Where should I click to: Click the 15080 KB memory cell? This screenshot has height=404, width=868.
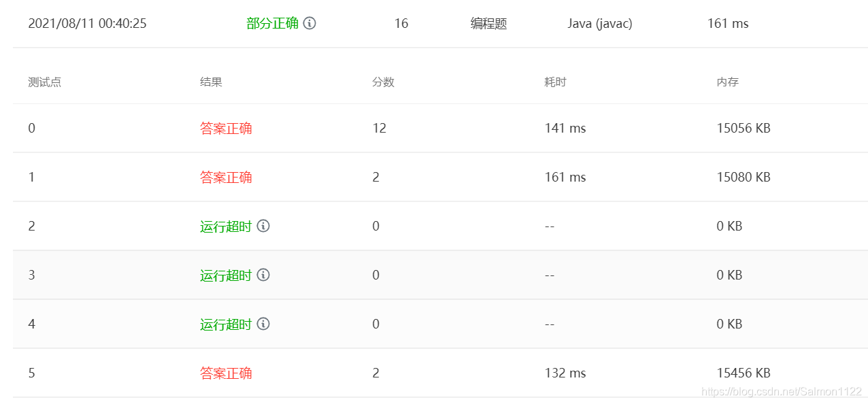(744, 177)
